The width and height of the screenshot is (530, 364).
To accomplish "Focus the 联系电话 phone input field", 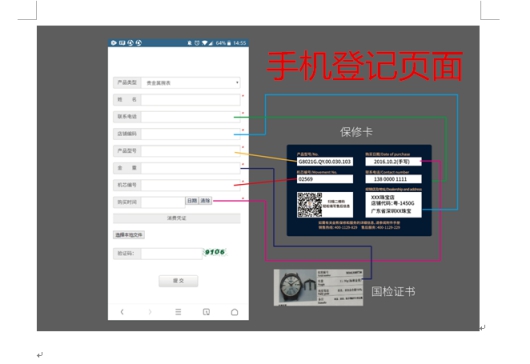I will point(191,117).
